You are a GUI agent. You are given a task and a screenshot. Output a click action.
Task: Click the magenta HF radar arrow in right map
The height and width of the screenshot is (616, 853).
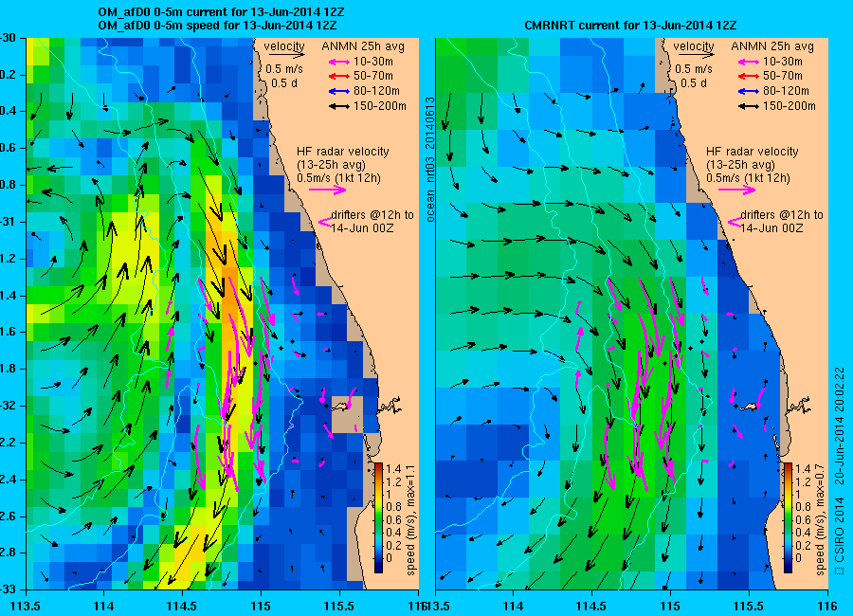(x=737, y=190)
